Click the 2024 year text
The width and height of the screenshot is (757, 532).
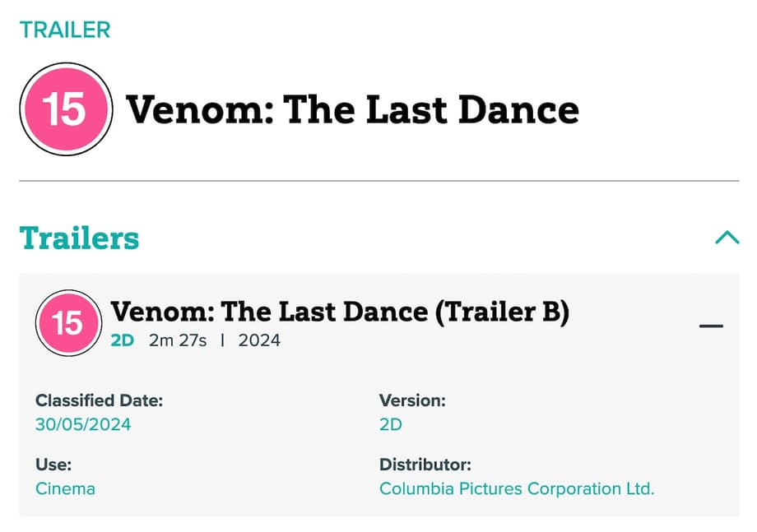pyautogui.click(x=259, y=340)
